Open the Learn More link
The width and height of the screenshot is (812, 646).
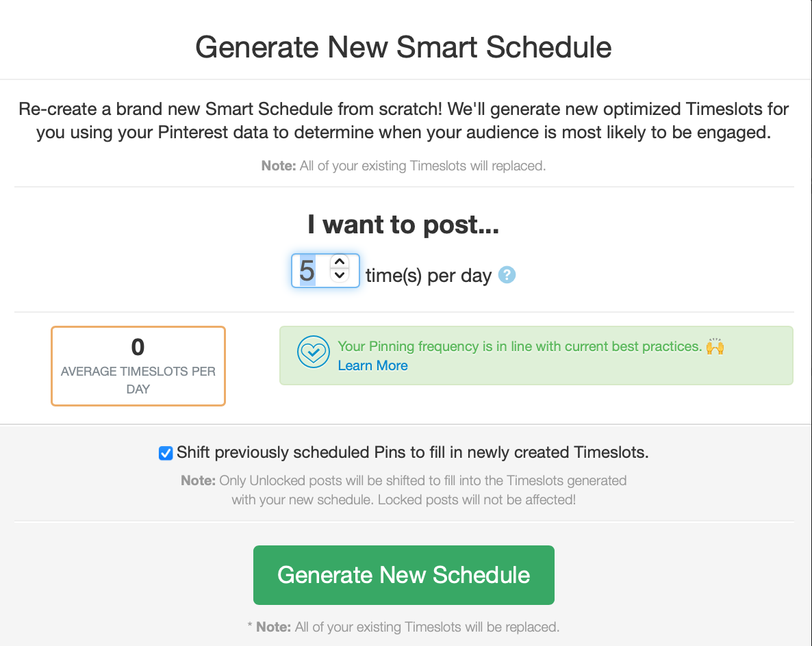(x=372, y=365)
